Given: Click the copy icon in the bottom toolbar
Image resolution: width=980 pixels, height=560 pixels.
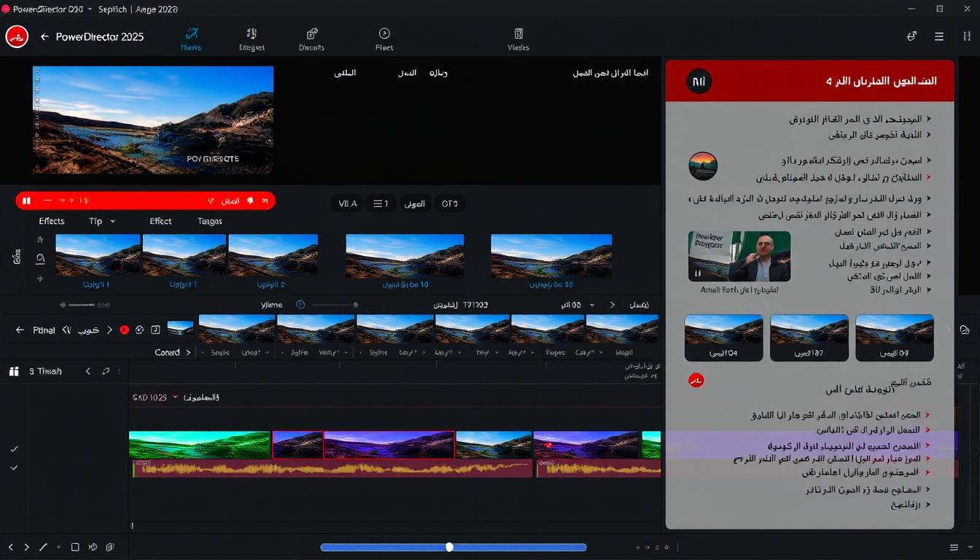Looking at the screenshot, I should 110,547.
